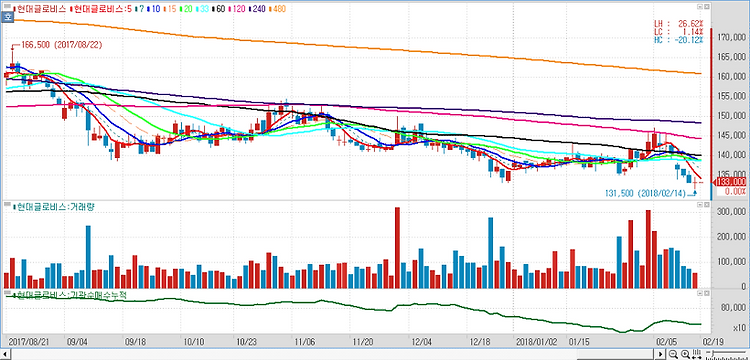The image size is (750, 360).
Task: Select the first 현대글로비스 price legend entry
Action: (x=40, y=9)
